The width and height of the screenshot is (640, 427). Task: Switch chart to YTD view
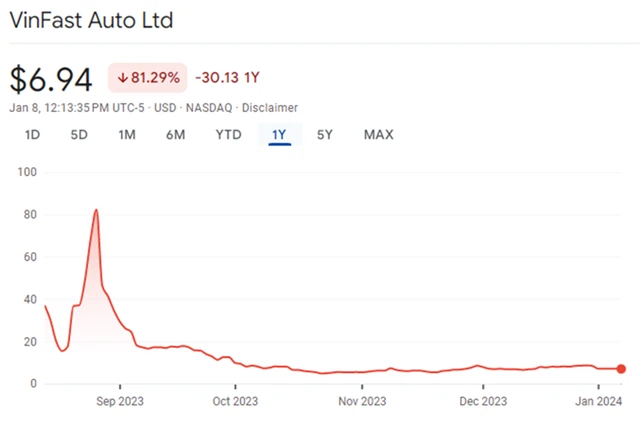(228, 135)
